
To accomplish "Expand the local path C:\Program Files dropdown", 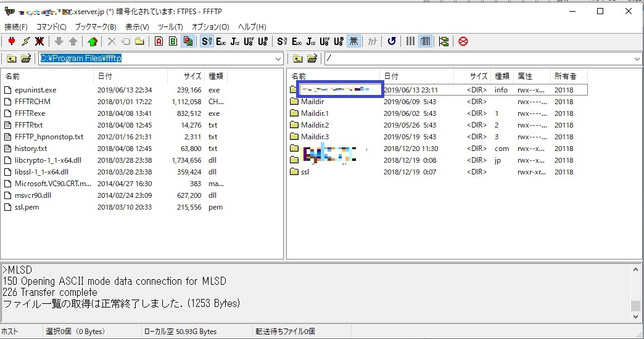I will click(x=278, y=59).
